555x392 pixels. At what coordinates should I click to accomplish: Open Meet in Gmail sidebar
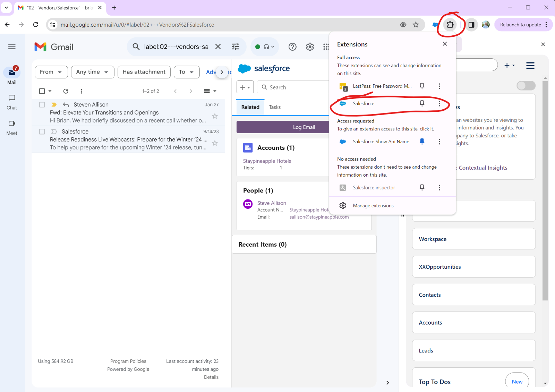12,128
